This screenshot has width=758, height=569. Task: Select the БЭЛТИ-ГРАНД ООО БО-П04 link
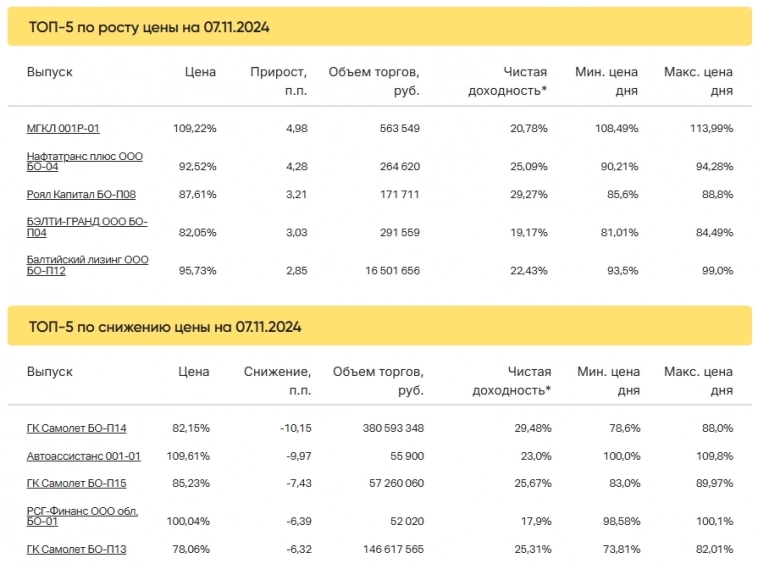[x=86, y=226]
